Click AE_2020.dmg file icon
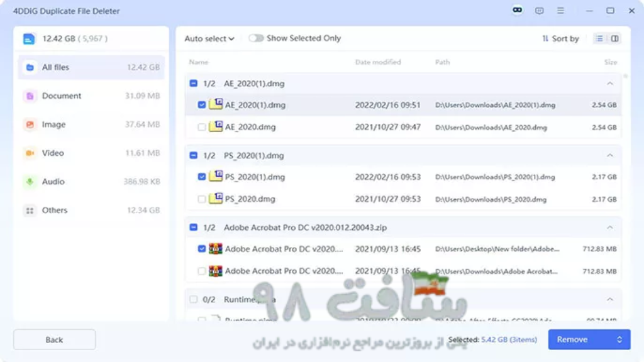644x362 pixels. [x=216, y=126]
